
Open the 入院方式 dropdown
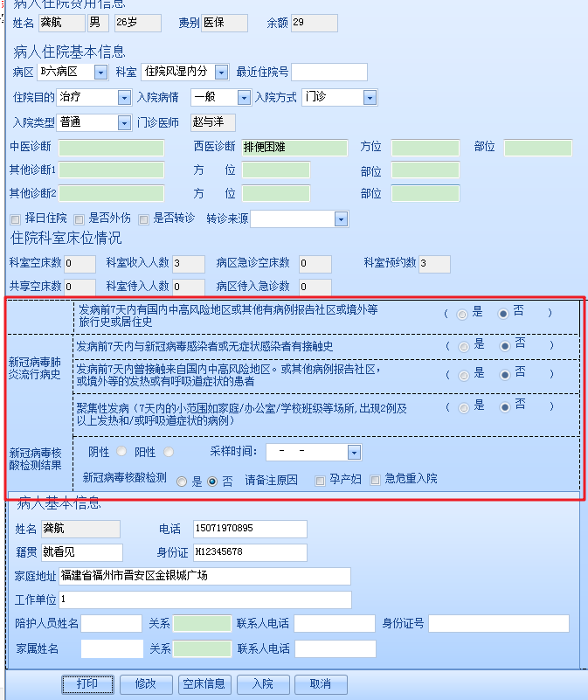coord(370,97)
